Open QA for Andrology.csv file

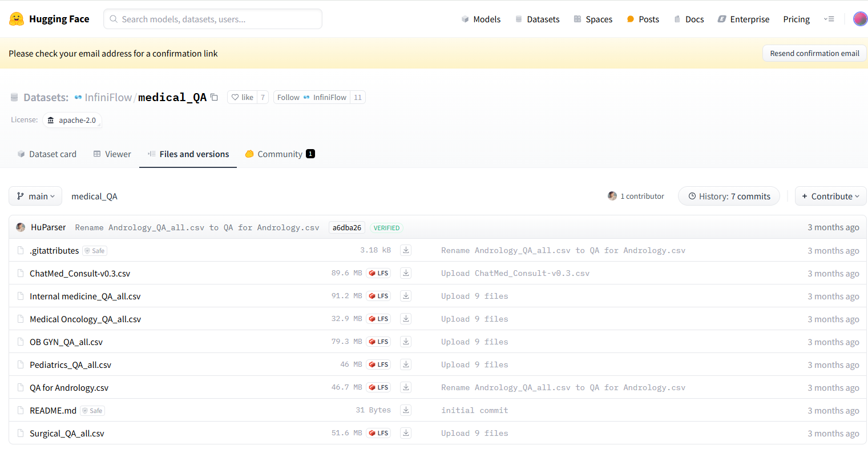69,388
